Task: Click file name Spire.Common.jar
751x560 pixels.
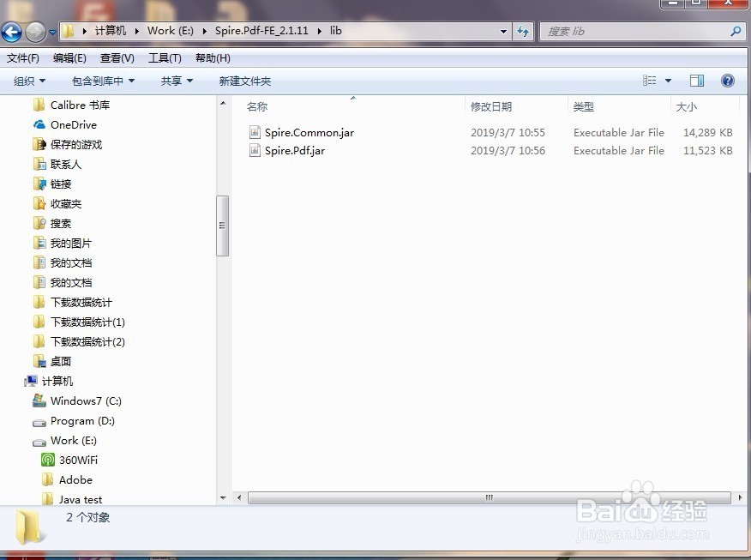Action: click(x=309, y=133)
